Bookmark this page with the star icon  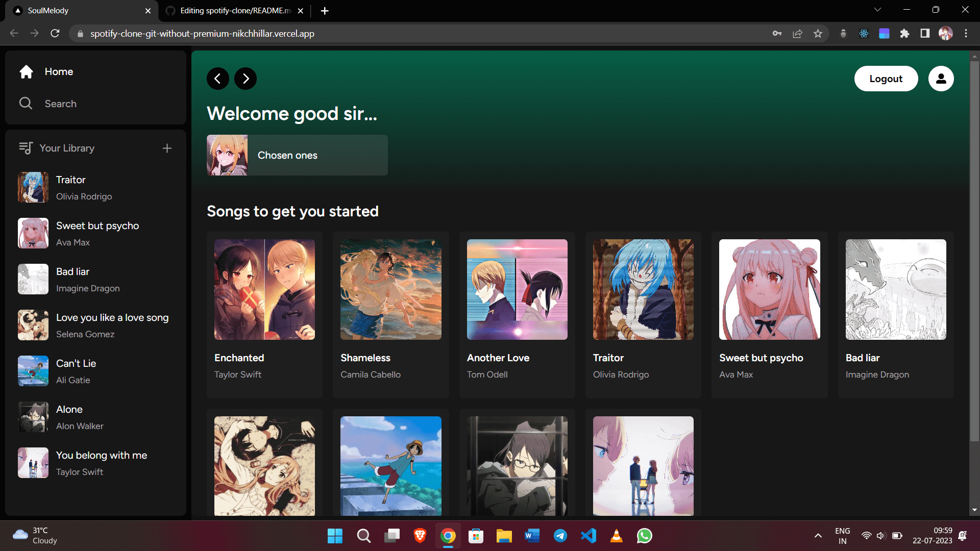click(x=818, y=34)
